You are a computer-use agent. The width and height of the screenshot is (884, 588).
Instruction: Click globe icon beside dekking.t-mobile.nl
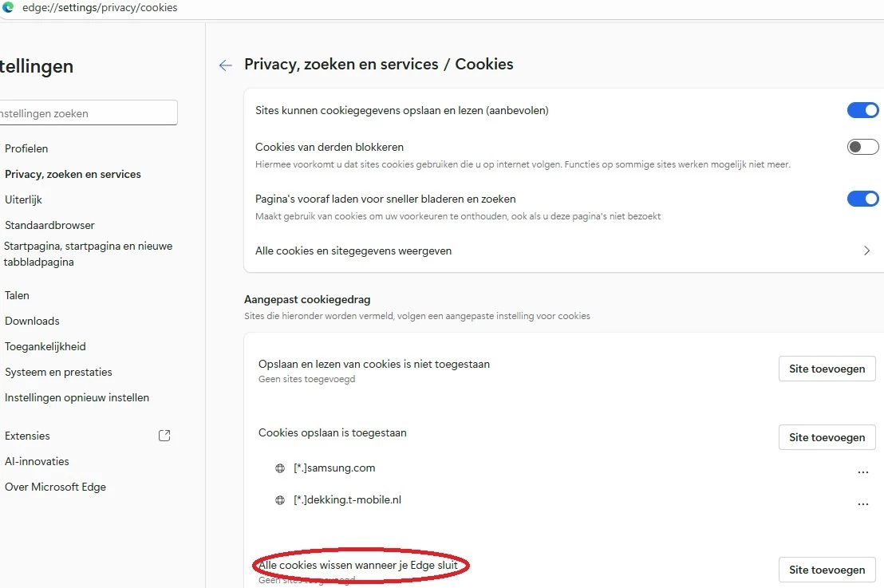(x=280, y=500)
